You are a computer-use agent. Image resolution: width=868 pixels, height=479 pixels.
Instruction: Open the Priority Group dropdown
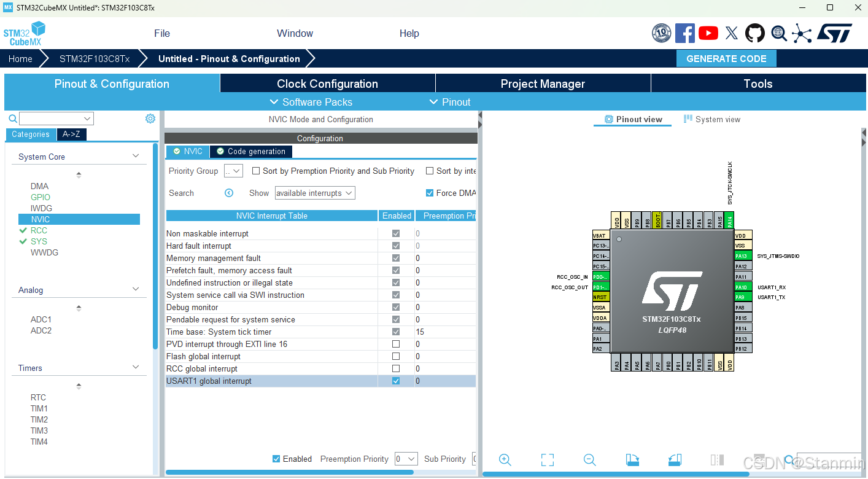point(233,171)
